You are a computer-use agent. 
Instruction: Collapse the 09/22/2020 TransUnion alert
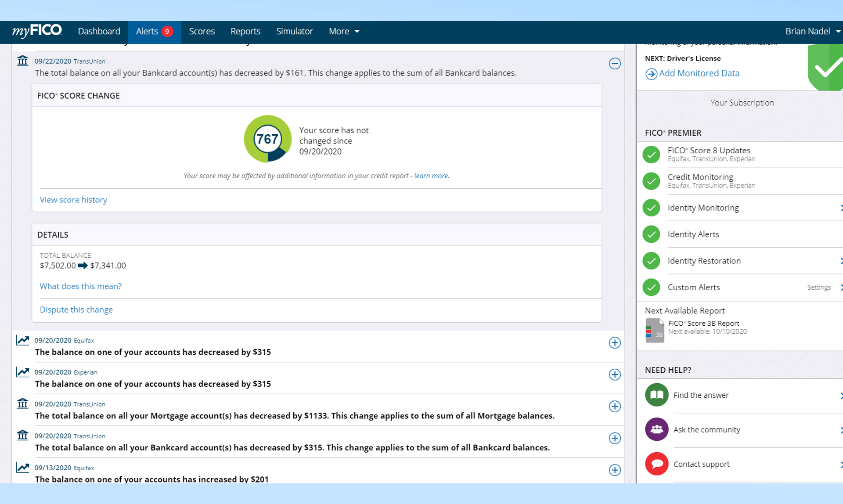coord(615,64)
